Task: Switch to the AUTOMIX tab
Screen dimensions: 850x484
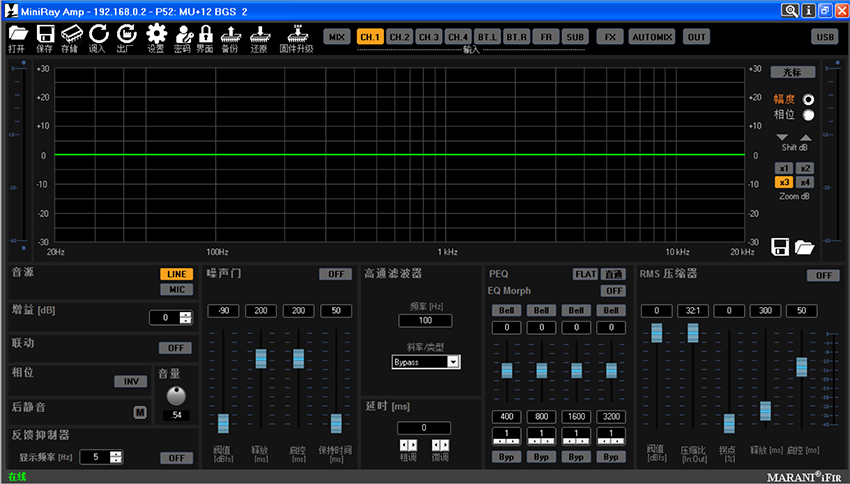Action: pos(652,37)
